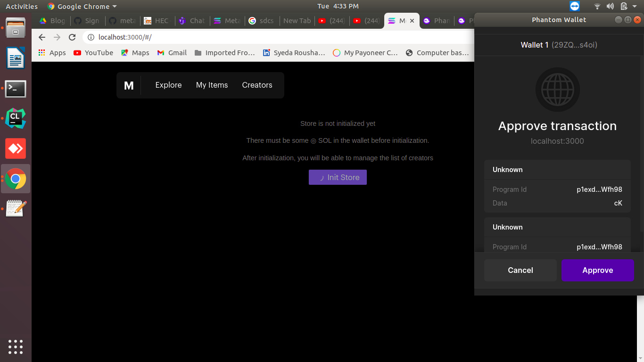Image resolution: width=644 pixels, height=362 pixels.
Task: Open the Imported From bookmarks folder
Action: tap(224, 53)
